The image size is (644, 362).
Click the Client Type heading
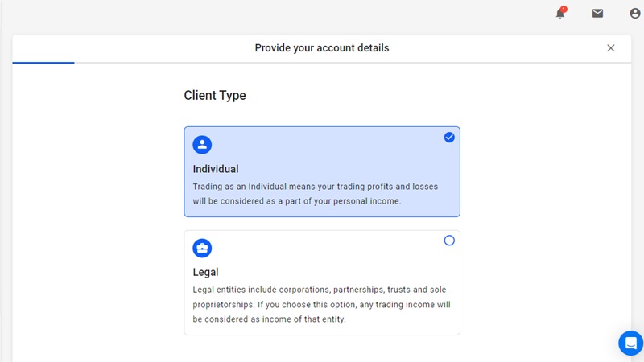tap(215, 95)
